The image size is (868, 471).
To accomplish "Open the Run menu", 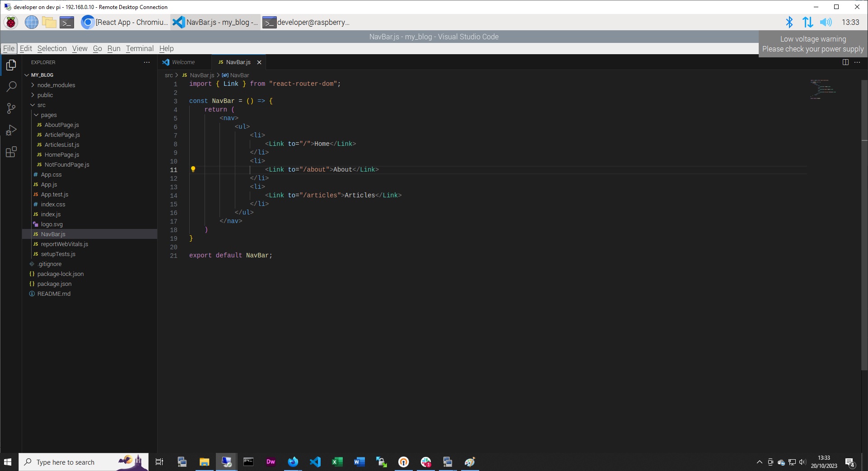I will point(114,48).
